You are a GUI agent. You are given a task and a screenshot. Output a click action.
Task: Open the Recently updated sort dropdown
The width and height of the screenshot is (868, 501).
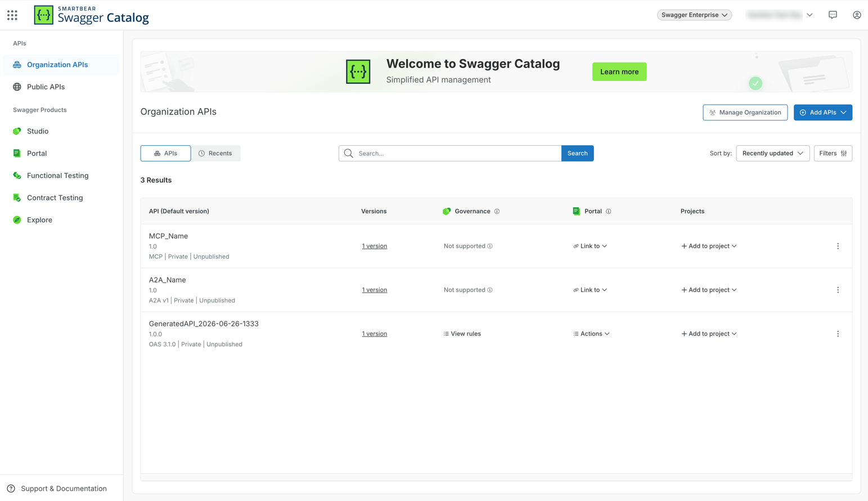pyautogui.click(x=772, y=153)
